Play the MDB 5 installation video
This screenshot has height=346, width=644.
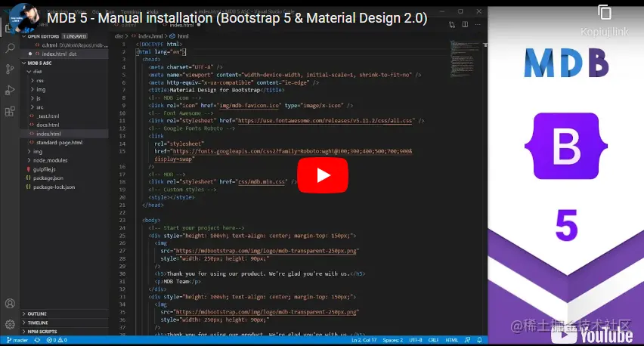coord(323,175)
